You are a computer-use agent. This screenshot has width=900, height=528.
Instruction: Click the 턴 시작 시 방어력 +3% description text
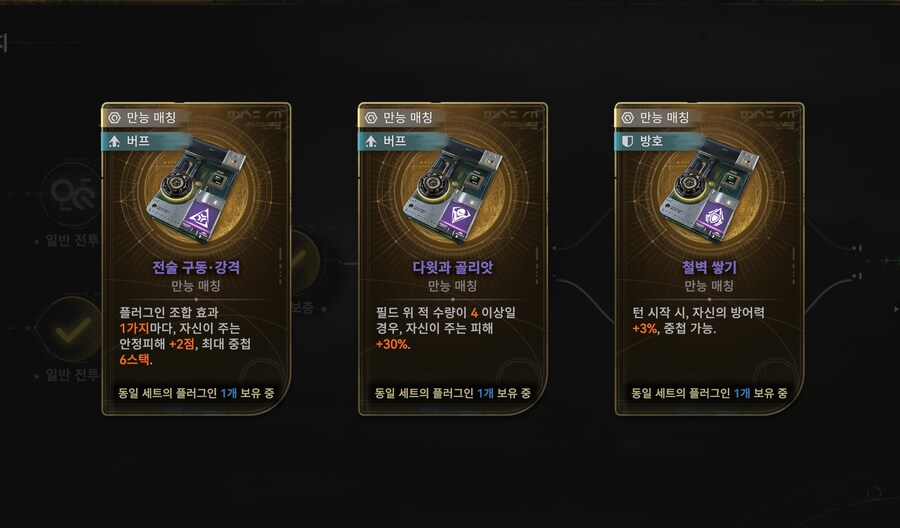[698, 321]
